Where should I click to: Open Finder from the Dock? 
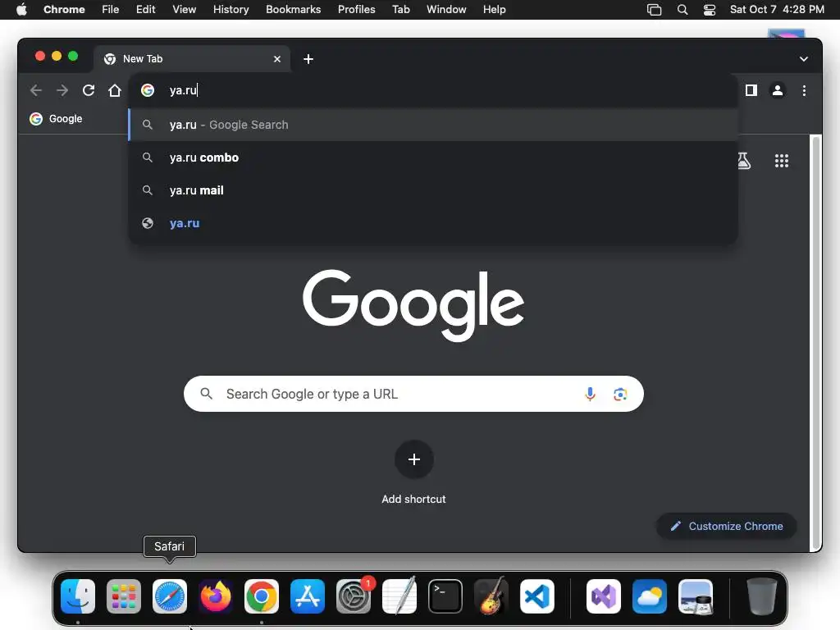point(78,596)
